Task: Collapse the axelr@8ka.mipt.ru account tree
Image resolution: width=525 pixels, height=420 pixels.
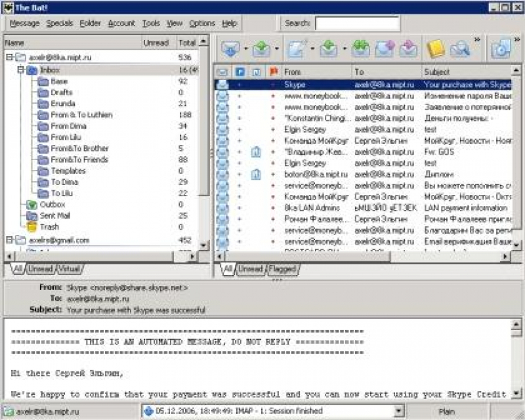Action: pyautogui.click(x=10, y=57)
